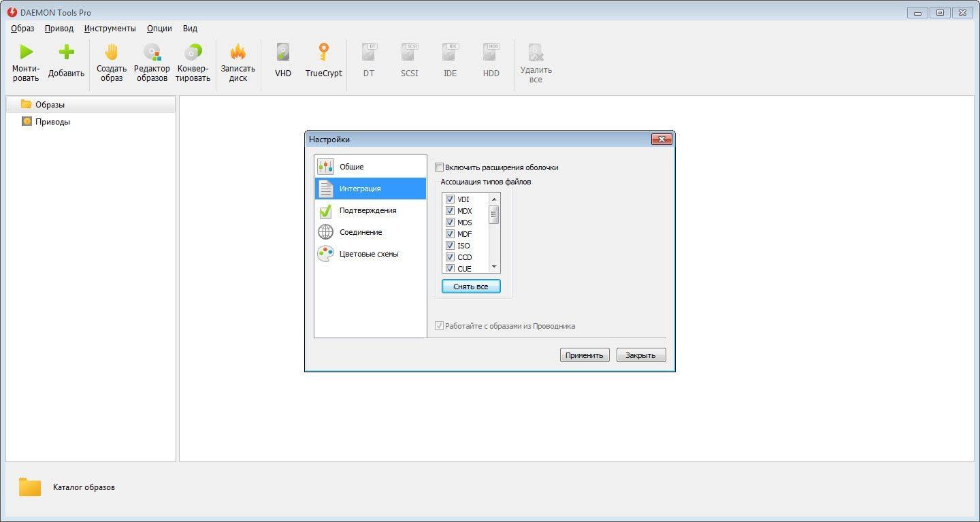Viewport: 980px width, 522px height.
Task: Open the Опции menu
Action: pyautogui.click(x=159, y=29)
